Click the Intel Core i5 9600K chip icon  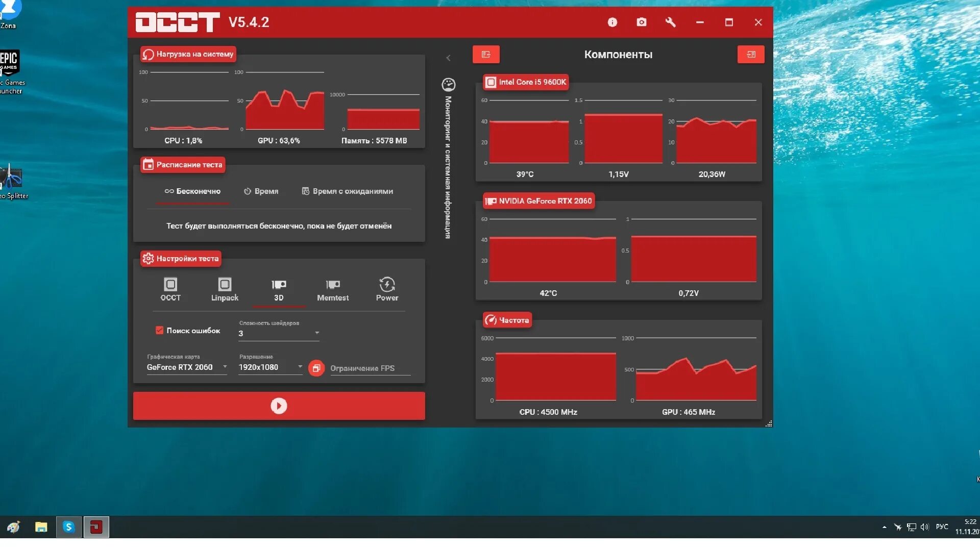[x=491, y=82]
